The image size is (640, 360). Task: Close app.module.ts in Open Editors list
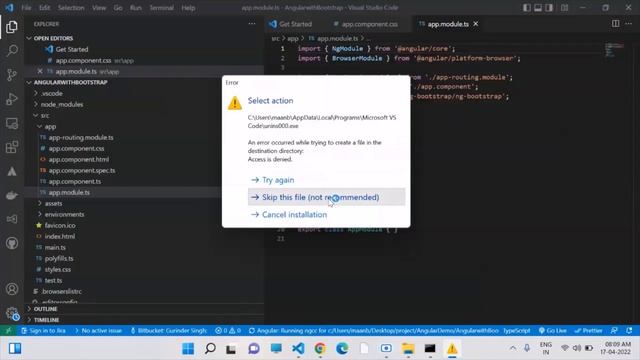pos(40,71)
